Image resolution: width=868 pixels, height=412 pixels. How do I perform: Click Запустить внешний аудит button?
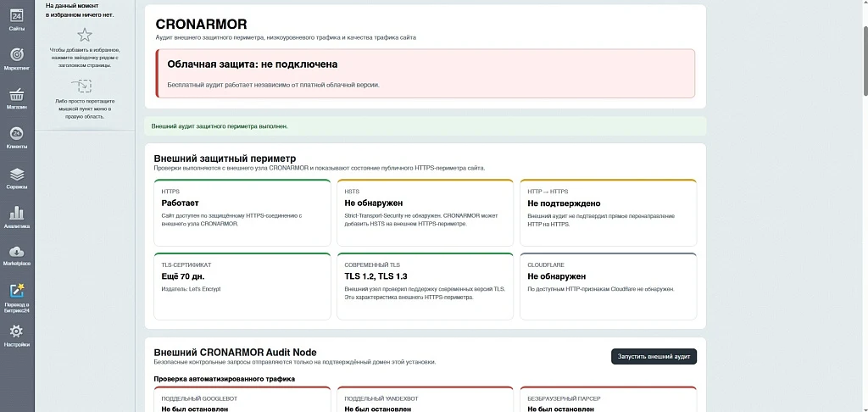pyautogui.click(x=654, y=357)
